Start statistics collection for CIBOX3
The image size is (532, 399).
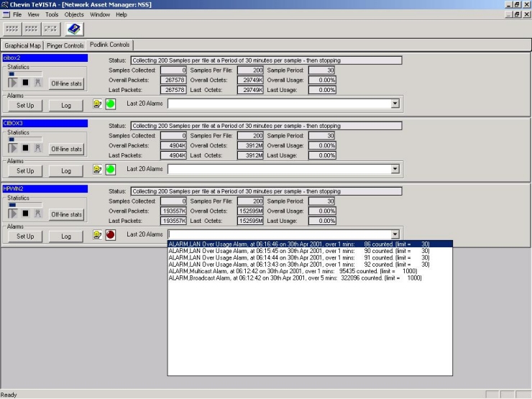[13, 148]
